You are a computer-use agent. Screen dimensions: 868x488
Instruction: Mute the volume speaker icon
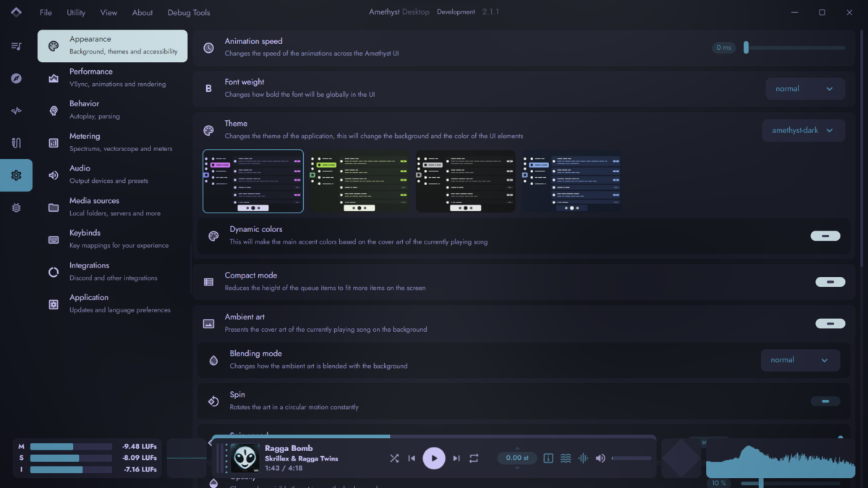click(x=600, y=458)
